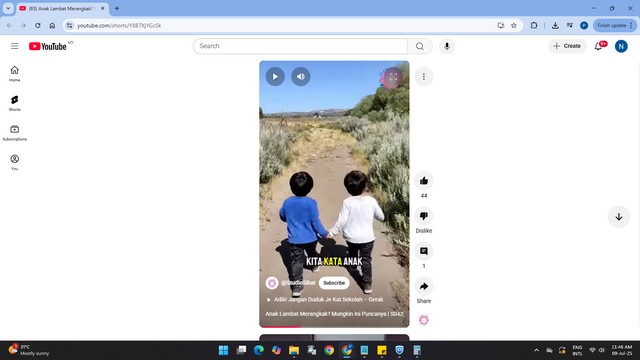Search with voice microphone icon
Viewport: 640px width, 360px height.
(447, 46)
